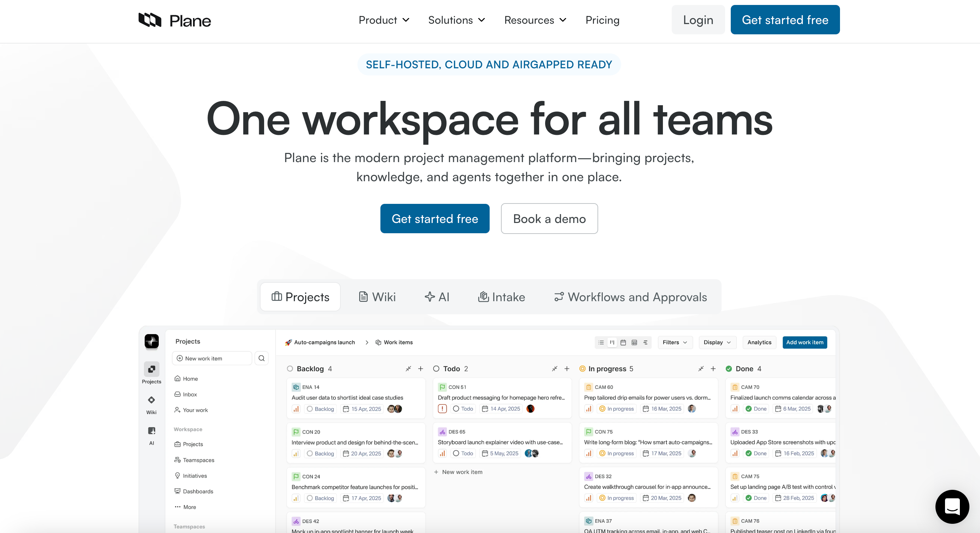The image size is (980, 533).
Task: Toggle the kanban board layout view
Action: tap(612, 342)
